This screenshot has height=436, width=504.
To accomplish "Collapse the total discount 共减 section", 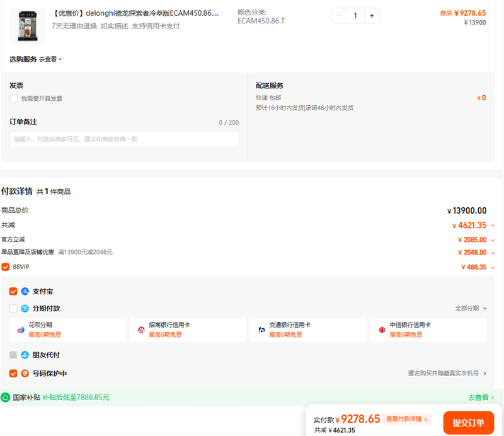I will [x=492, y=226].
